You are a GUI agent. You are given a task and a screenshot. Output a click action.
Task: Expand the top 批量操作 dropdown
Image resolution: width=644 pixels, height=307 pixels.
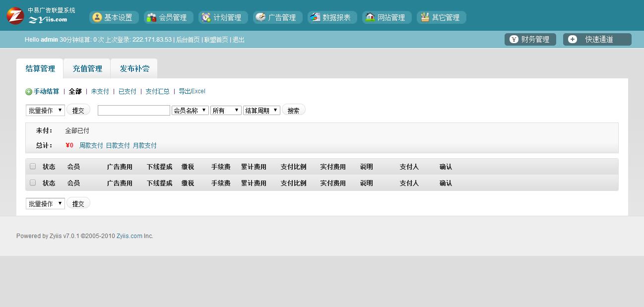(x=45, y=110)
